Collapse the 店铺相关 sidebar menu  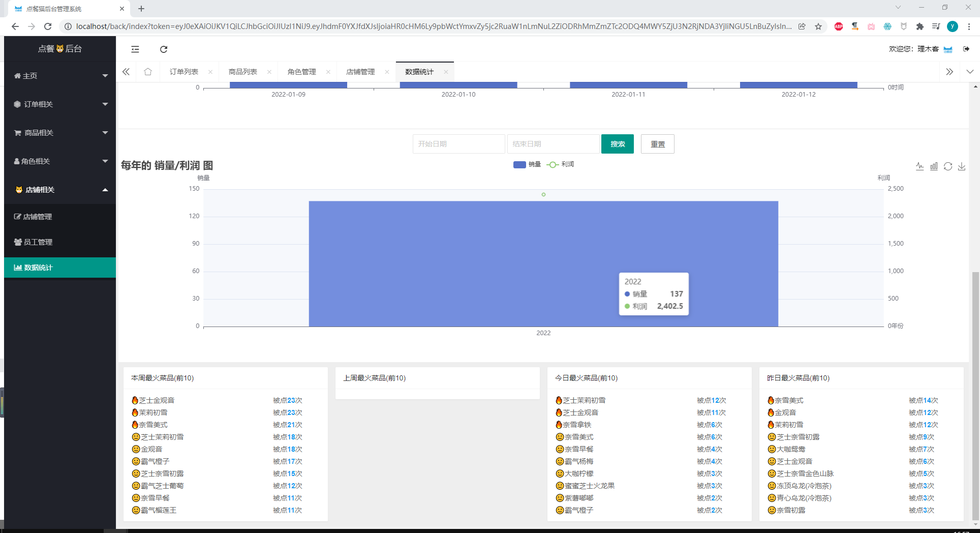pos(60,190)
